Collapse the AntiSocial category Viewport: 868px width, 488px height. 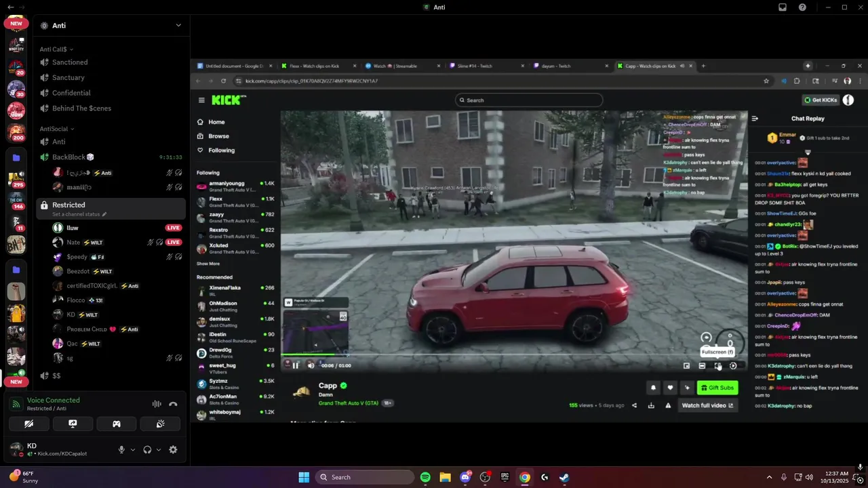coord(57,129)
